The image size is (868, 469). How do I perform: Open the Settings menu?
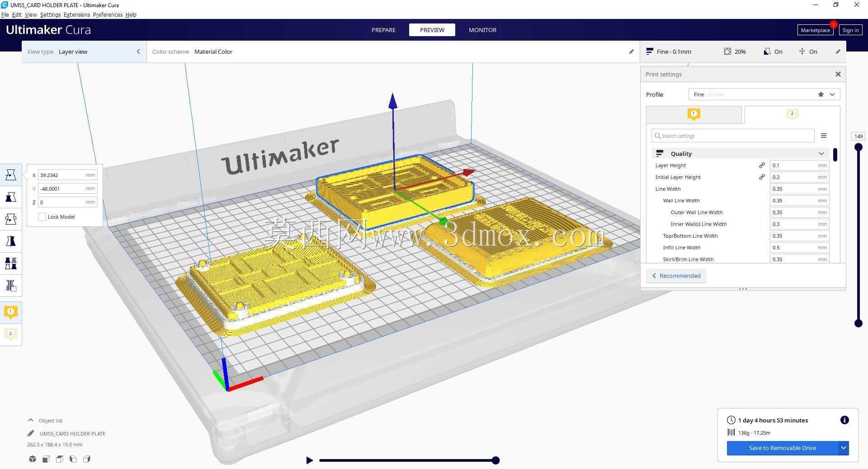click(x=50, y=14)
